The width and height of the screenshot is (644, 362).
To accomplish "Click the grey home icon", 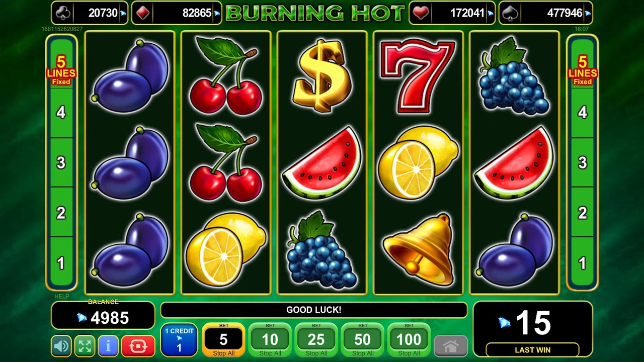I will pos(450,346).
